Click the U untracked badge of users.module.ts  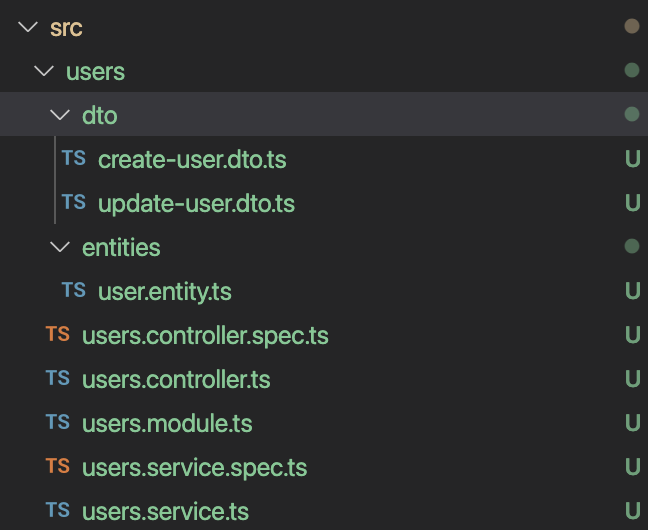point(633,423)
